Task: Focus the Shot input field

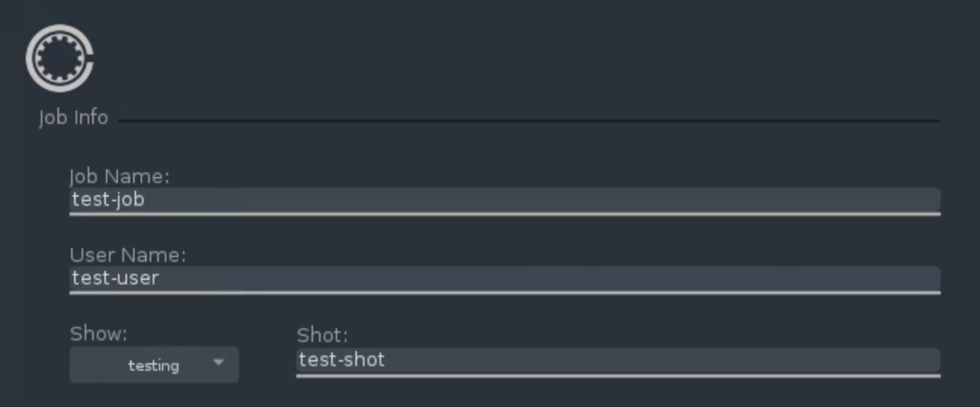Action: click(x=619, y=362)
